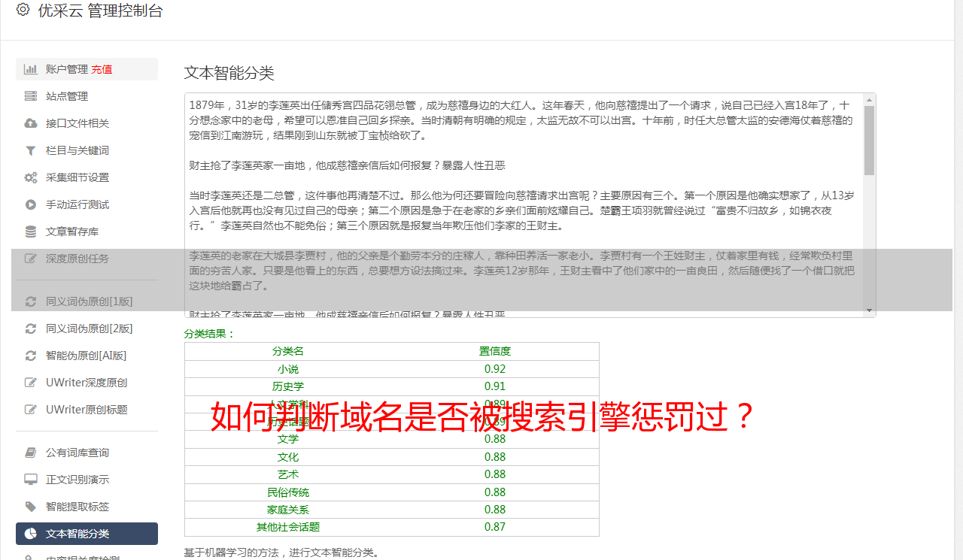Click the 小说 category cell

point(288,369)
